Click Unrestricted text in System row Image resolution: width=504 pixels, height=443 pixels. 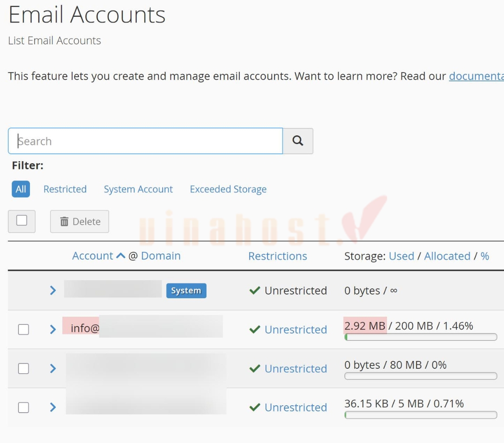pos(296,291)
